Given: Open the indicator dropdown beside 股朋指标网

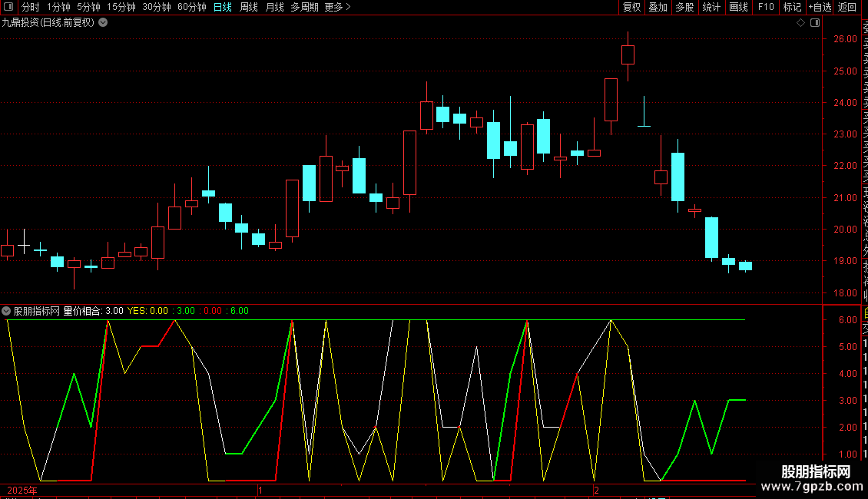Looking at the screenshot, I should tap(6, 311).
